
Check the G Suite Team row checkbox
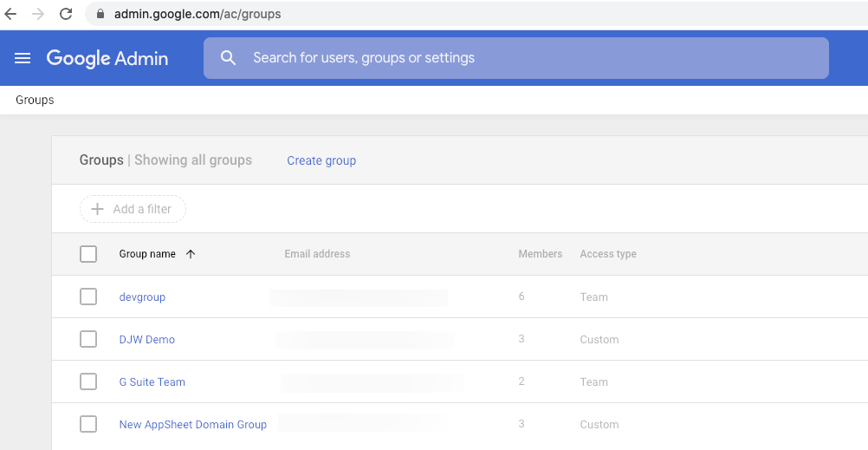(88, 382)
